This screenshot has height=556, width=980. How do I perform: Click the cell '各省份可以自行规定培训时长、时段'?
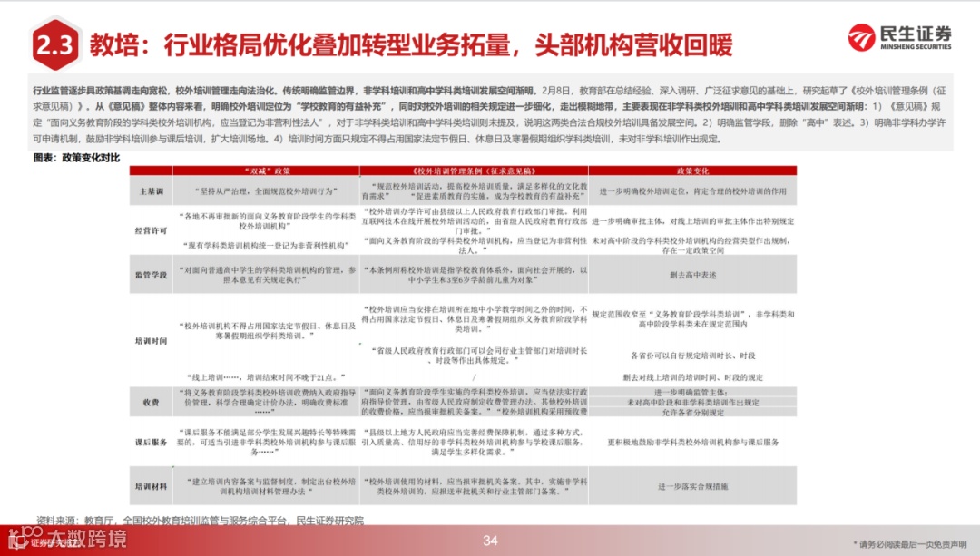(x=692, y=356)
